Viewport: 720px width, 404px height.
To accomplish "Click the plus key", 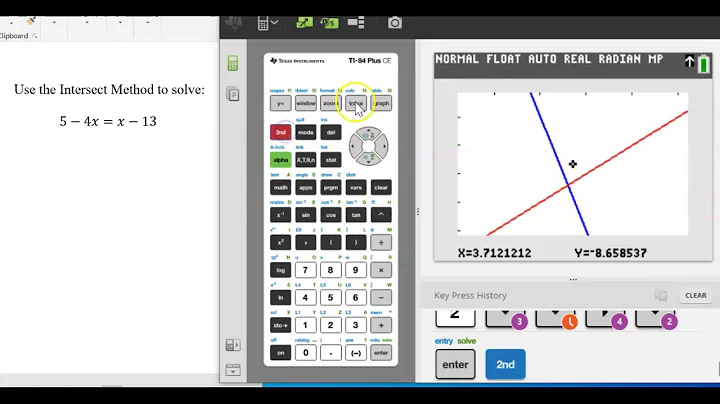I will pyautogui.click(x=381, y=325).
